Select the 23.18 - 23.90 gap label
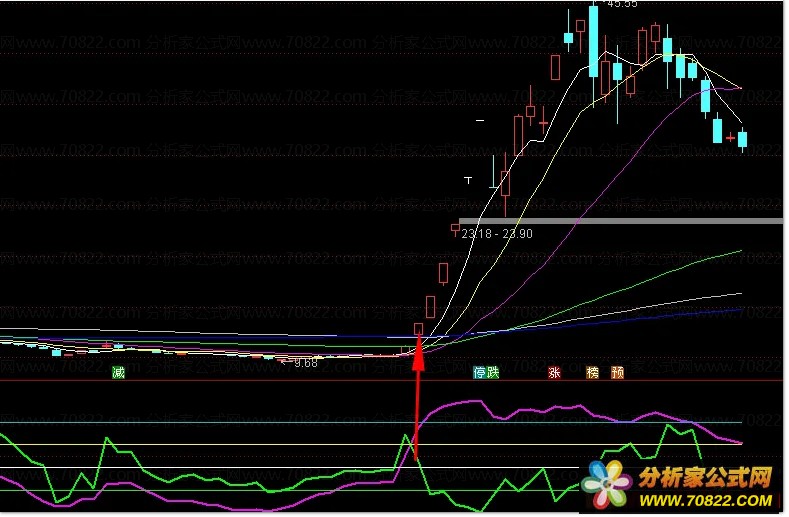 click(497, 234)
